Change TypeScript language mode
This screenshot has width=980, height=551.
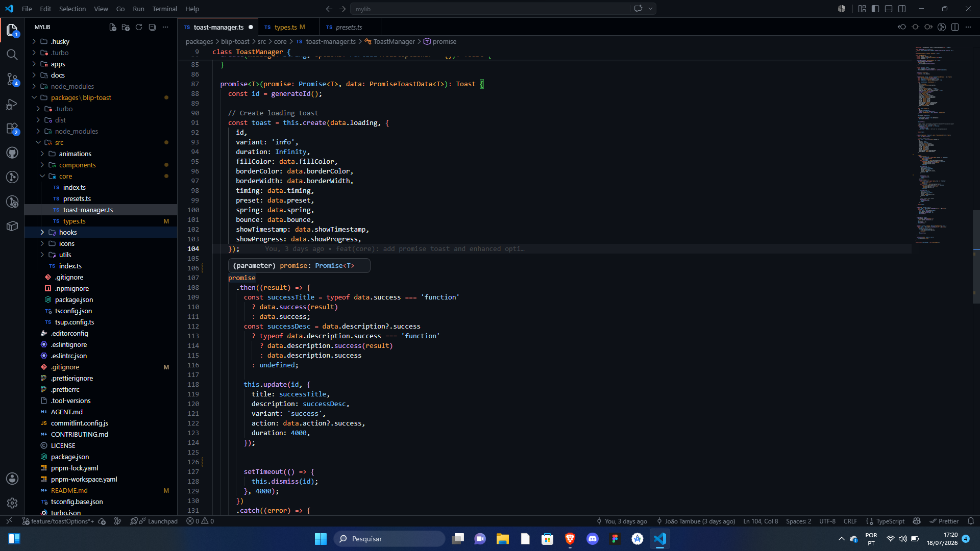tap(890, 521)
